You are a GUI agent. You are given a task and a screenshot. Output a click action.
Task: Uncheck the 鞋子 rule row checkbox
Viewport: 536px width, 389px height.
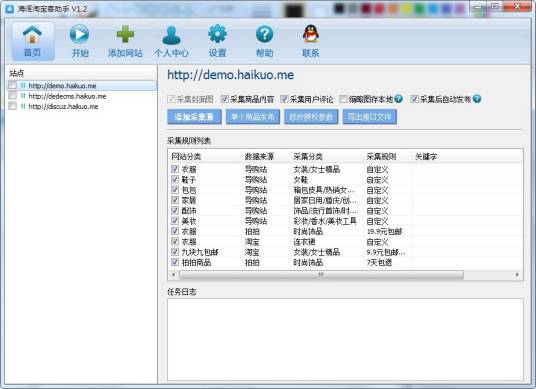point(175,179)
